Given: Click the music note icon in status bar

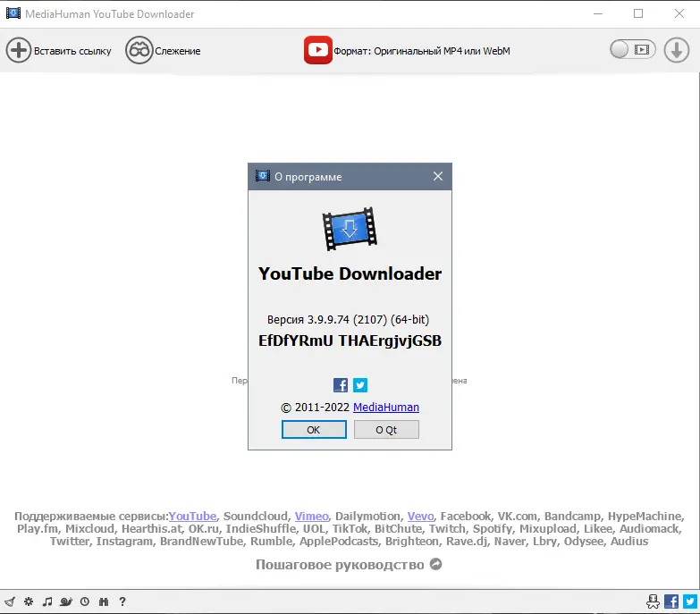Looking at the screenshot, I should (x=46, y=601).
